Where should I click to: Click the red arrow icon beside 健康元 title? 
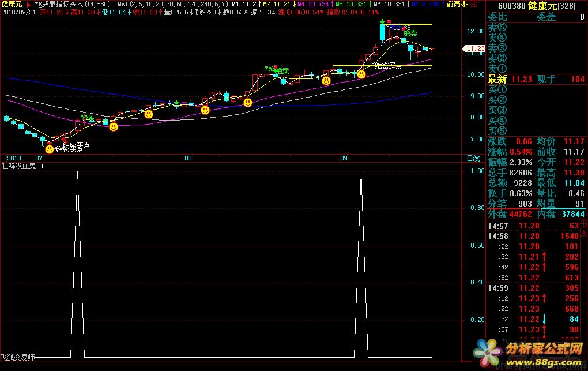coord(29,5)
